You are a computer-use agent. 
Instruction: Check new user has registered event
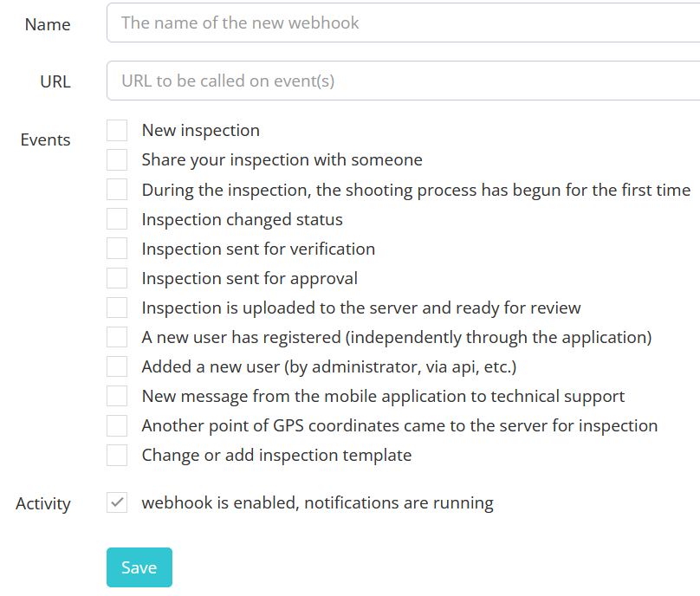[117, 337]
